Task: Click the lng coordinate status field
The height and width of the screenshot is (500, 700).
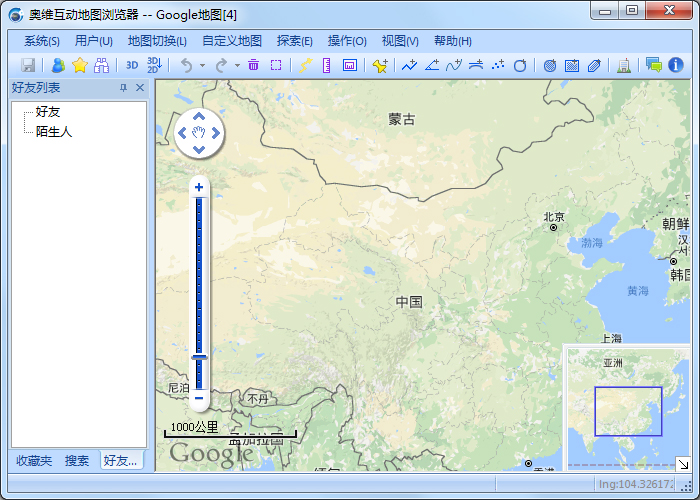Action: click(636, 483)
